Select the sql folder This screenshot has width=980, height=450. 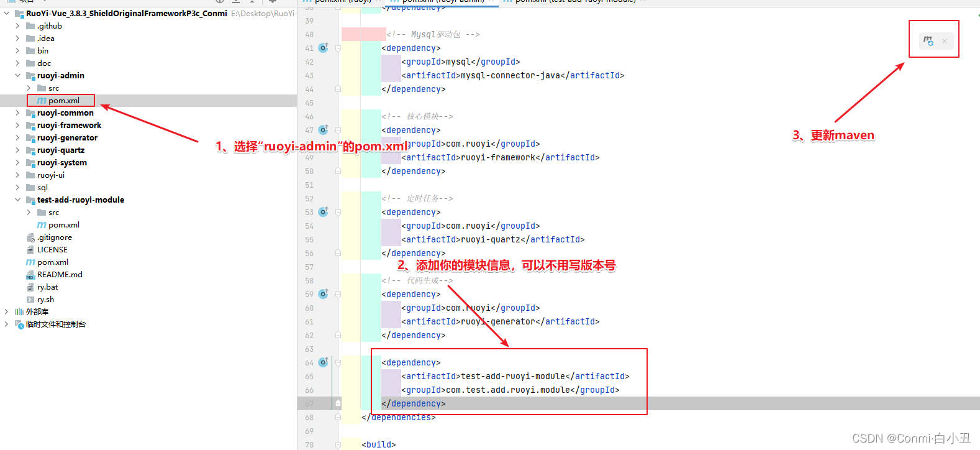pyautogui.click(x=42, y=187)
